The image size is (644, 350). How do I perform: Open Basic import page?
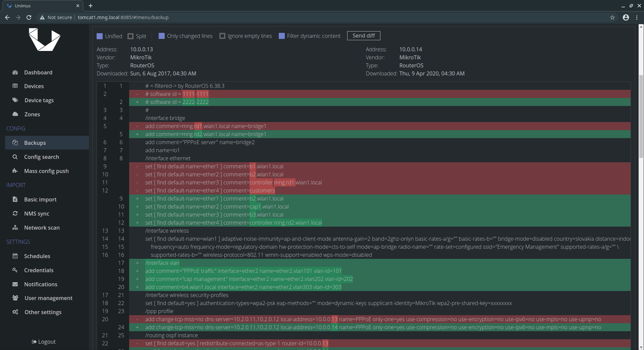coord(40,199)
